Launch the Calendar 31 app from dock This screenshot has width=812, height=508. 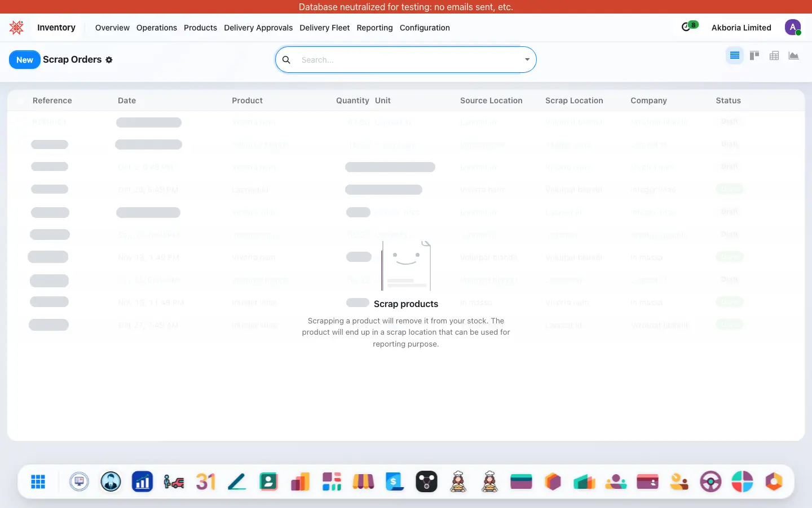[206, 481]
